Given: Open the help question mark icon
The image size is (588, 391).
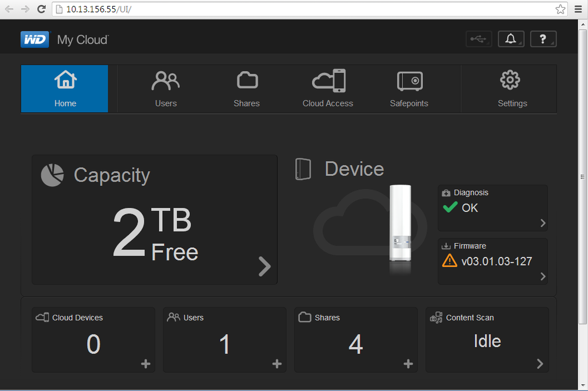Looking at the screenshot, I should pos(543,39).
